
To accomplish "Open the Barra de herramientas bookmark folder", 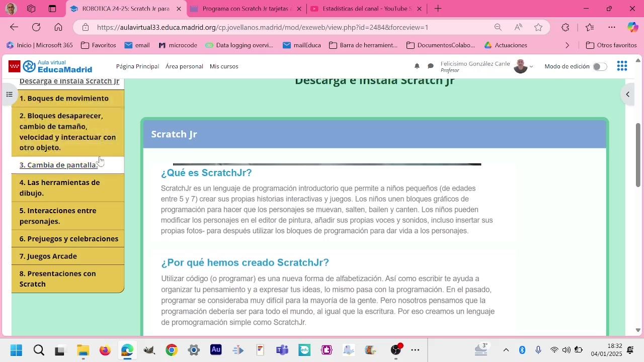I will (x=363, y=45).
